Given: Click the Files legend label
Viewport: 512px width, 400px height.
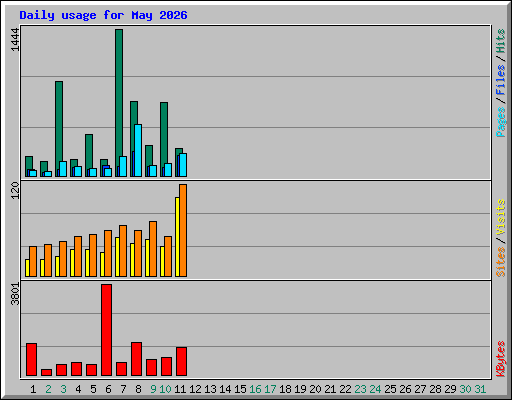Looking at the screenshot, I should click(501, 80).
